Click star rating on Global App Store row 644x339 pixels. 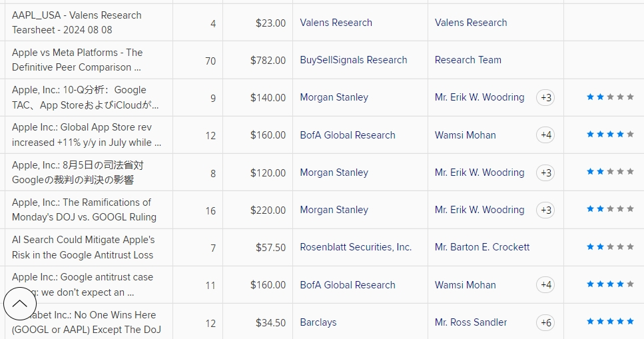tap(610, 135)
